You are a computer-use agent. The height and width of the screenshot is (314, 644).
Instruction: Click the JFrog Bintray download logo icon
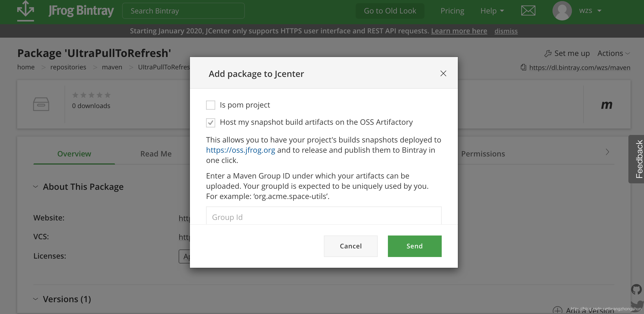point(26,11)
